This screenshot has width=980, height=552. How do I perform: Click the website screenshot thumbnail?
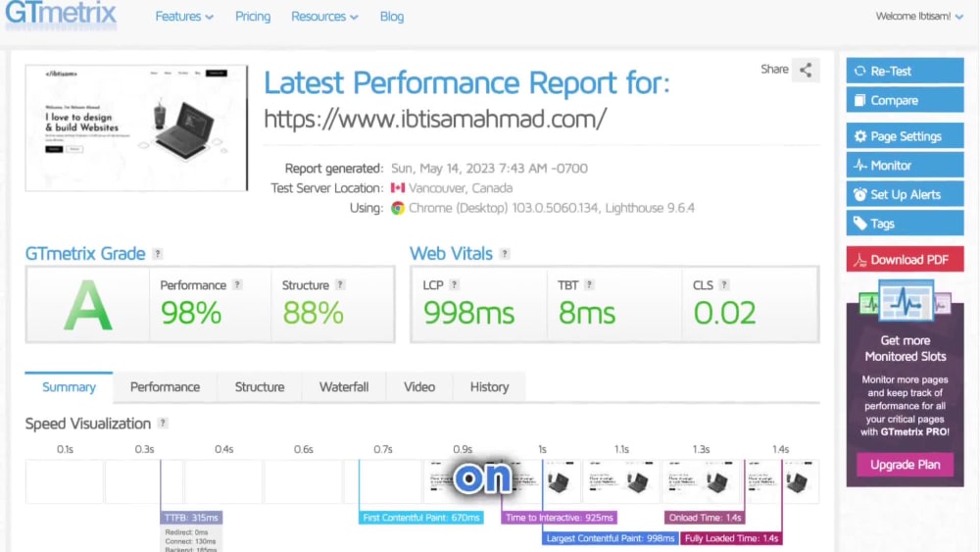(x=136, y=127)
